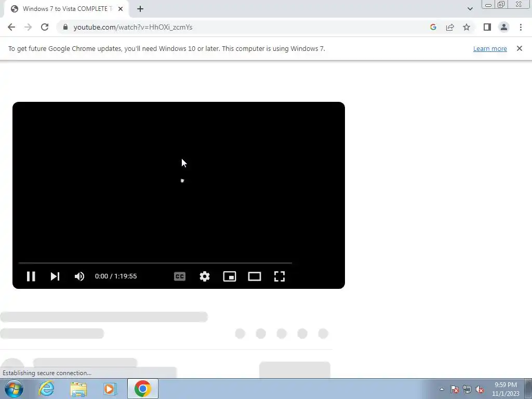532x399 pixels.
Task: Close the Windows 7 to Vista tab
Action: click(121, 9)
